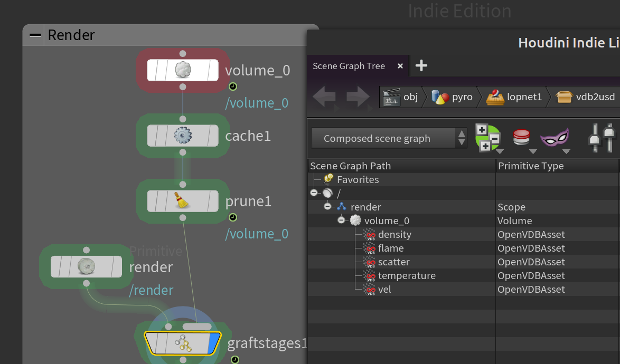Open the red layer stack icon menu
620x364 pixels.
click(521, 137)
